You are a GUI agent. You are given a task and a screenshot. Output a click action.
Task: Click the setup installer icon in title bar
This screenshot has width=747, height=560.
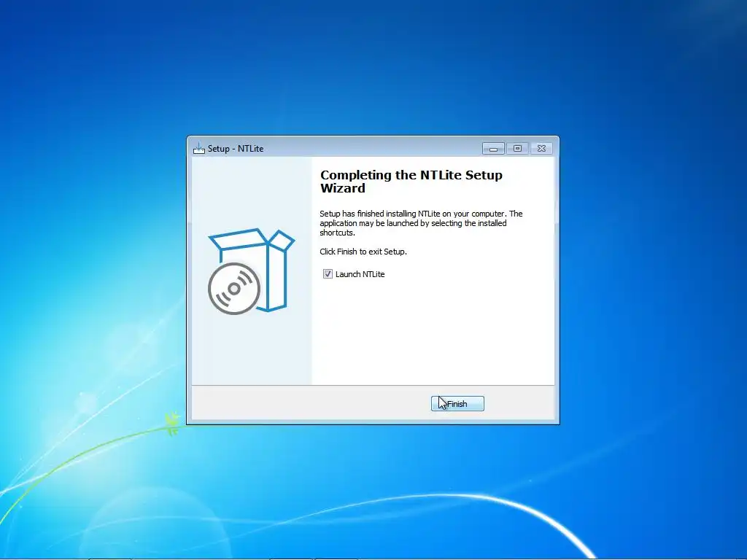198,148
